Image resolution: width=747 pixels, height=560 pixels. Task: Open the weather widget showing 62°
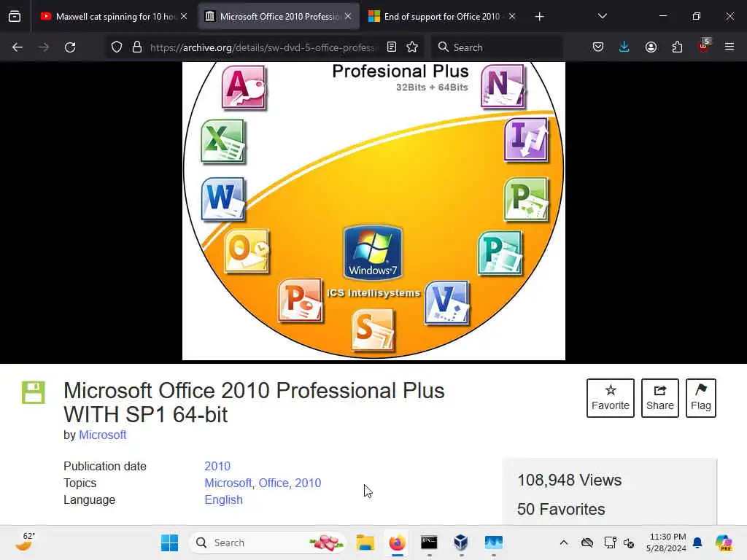[x=26, y=542]
